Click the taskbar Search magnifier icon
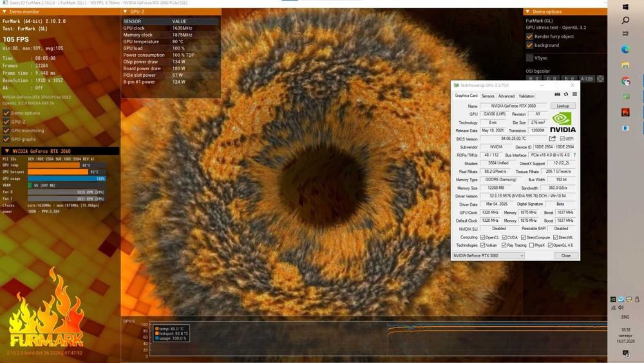The width and height of the screenshot is (644, 363). click(x=625, y=20)
